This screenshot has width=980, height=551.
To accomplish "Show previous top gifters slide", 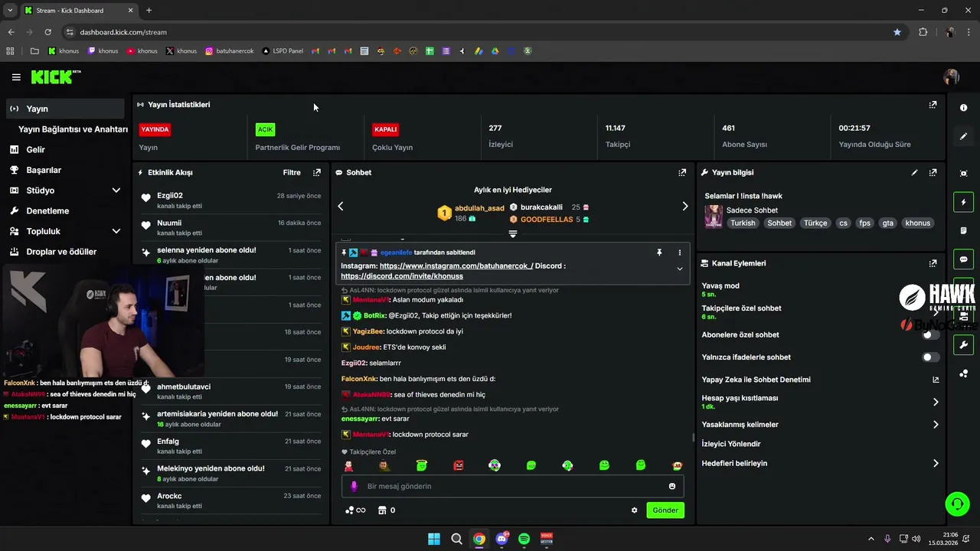I will [341, 206].
